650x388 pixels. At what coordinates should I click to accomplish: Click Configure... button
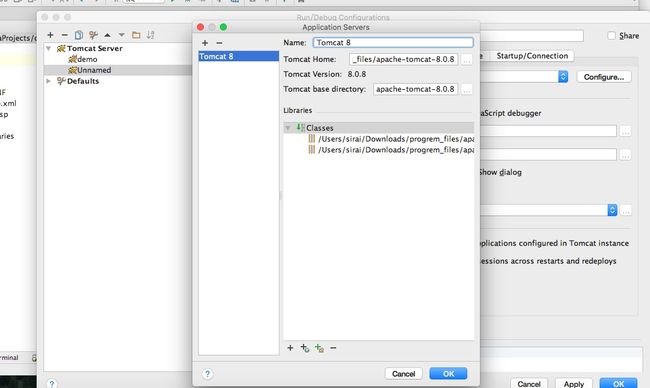pyautogui.click(x=604, y=77)
